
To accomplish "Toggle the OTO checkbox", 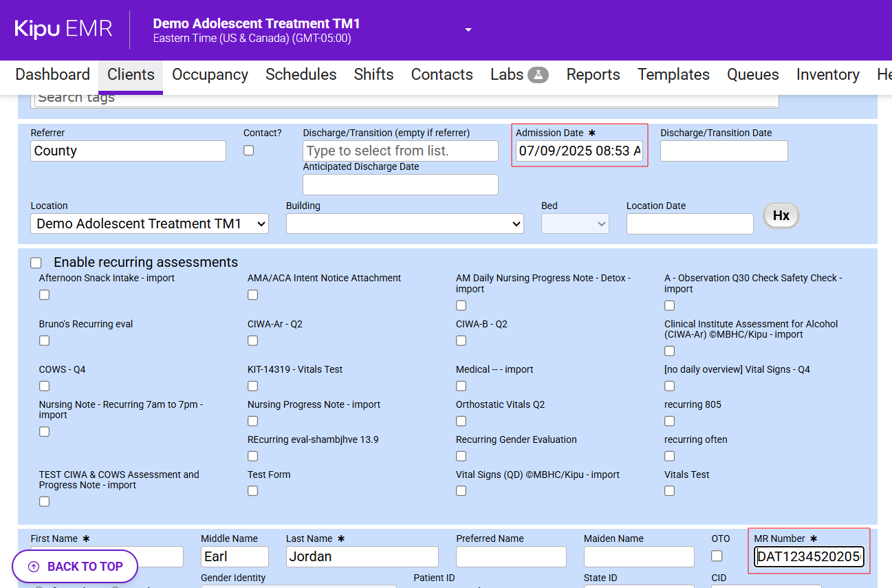I will pos(717,556).
